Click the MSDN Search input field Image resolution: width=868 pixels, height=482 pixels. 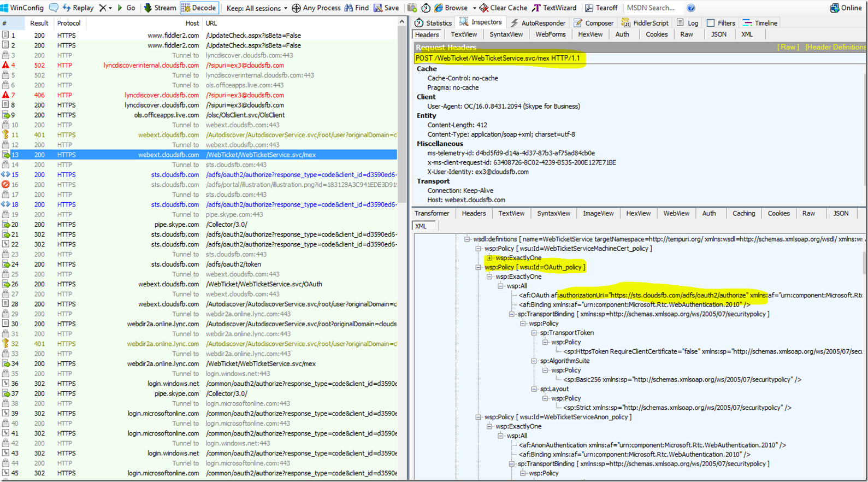653,8
